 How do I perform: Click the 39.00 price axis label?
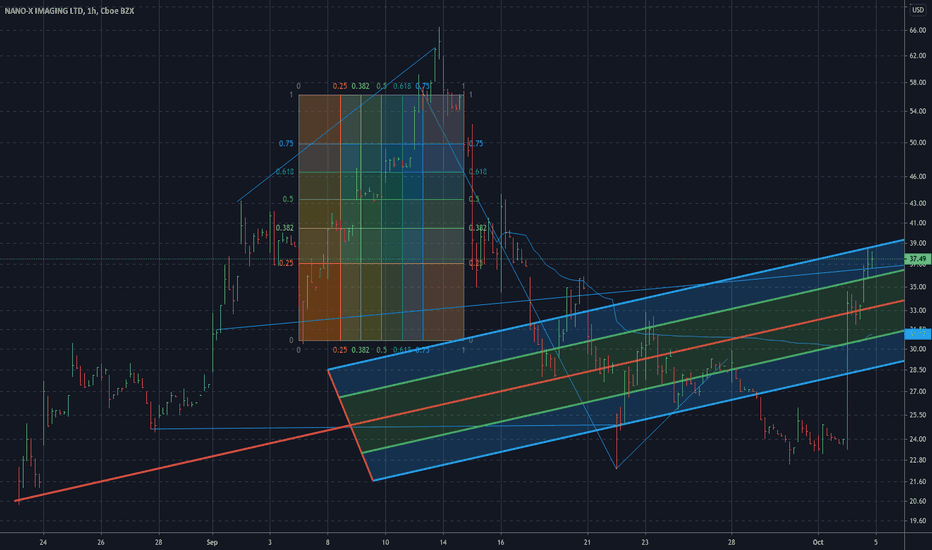click(917, 243)
